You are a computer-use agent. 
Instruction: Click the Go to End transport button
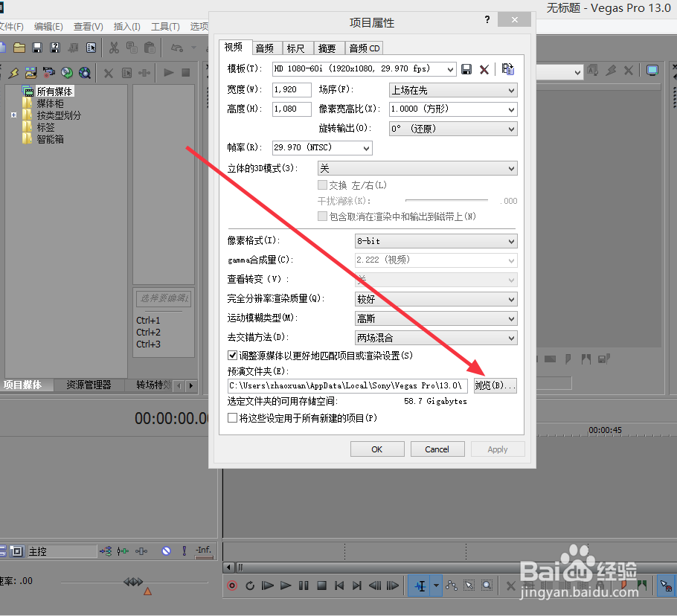coord(357,585)
